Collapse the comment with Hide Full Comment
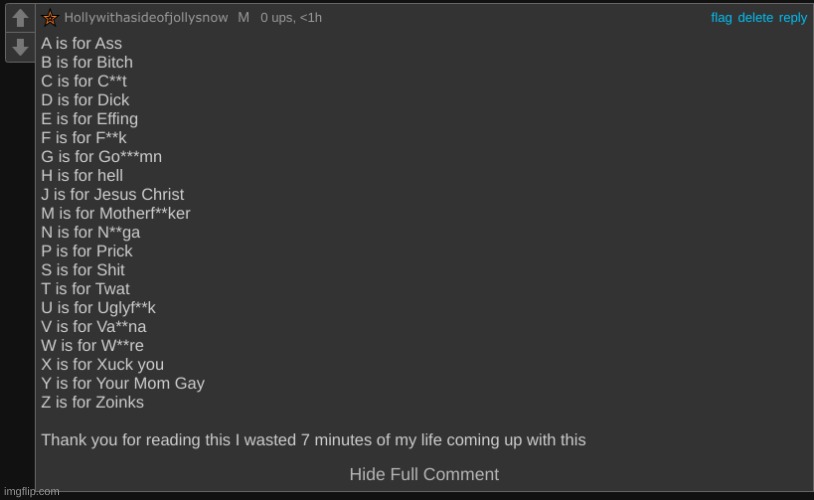The image size is (814, 500). point(424,474)
